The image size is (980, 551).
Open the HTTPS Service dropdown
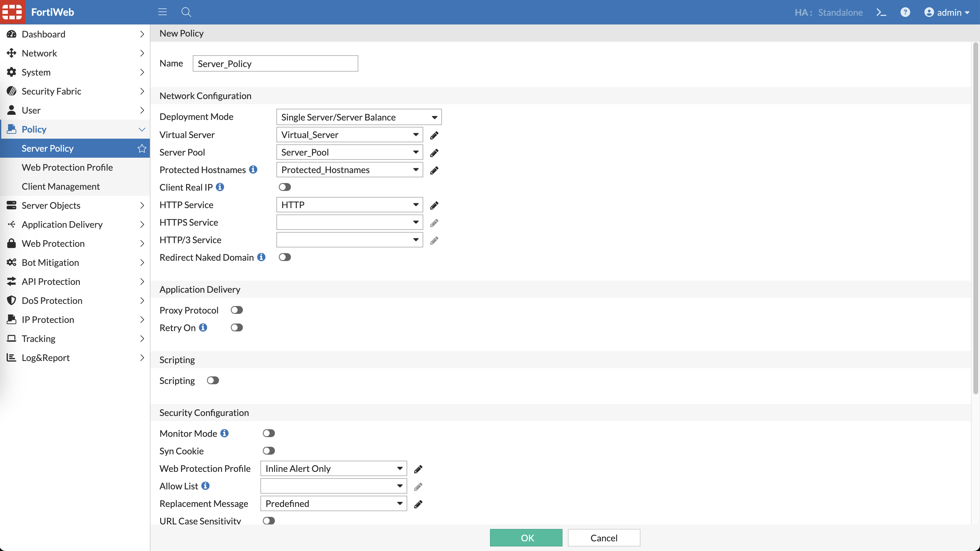(x=349, y=222)
